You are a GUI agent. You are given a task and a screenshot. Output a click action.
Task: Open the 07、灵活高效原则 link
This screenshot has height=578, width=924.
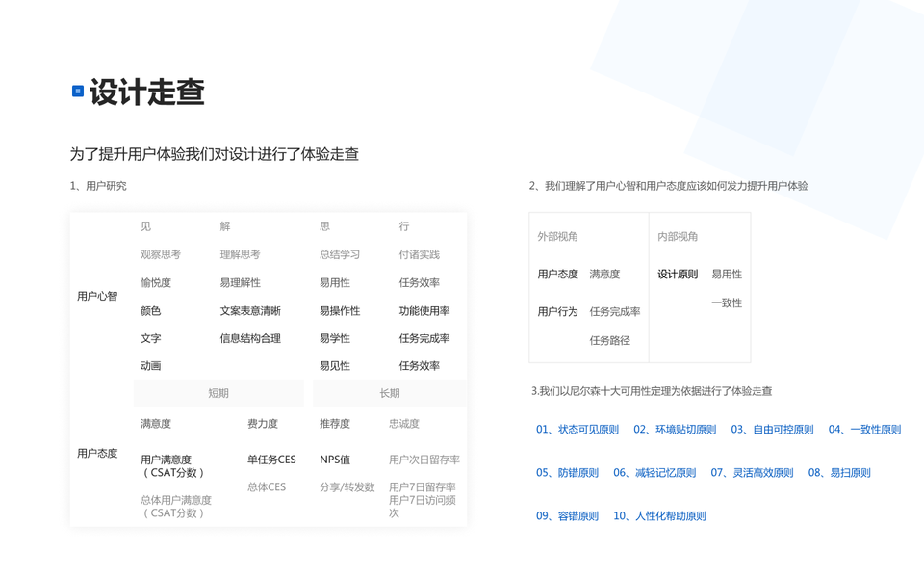coord(752,472)
